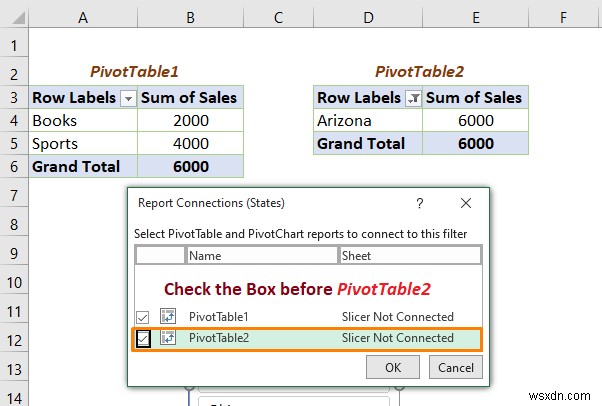Check the PivotTable2 checkbox
The width and height of the screenshot is (602, 406).
[143, 339]
